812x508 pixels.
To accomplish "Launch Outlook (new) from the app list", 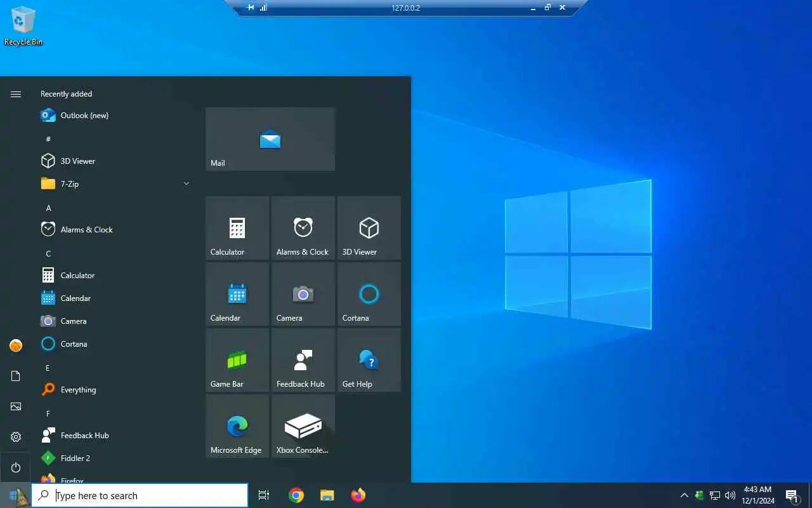I will coord(114,116).
